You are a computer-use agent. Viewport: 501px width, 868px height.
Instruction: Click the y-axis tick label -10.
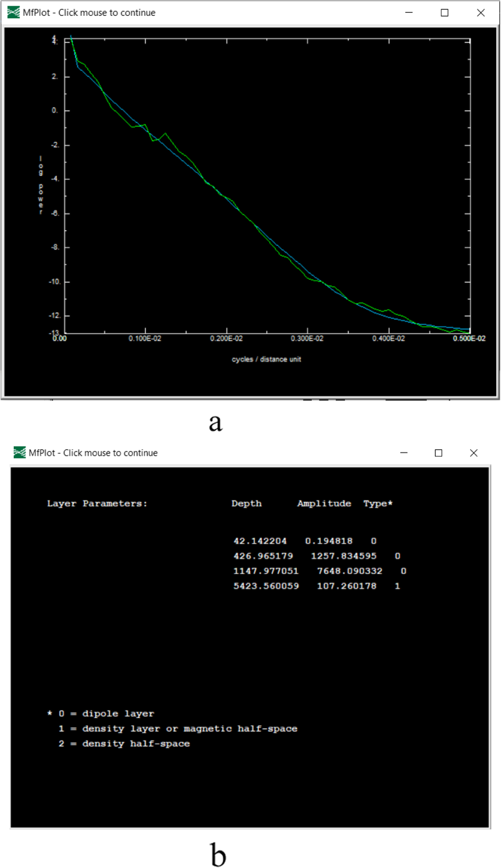(55, 282)
